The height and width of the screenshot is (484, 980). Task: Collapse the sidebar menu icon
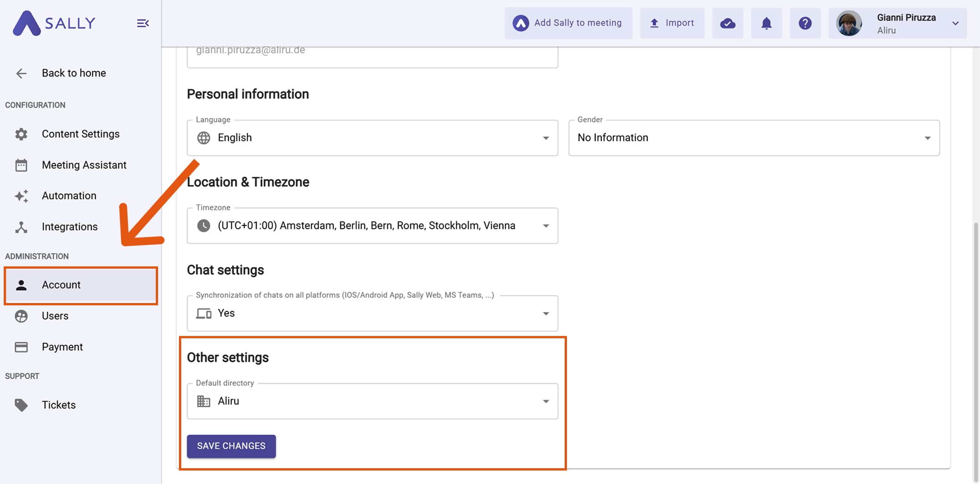[143, 23]
